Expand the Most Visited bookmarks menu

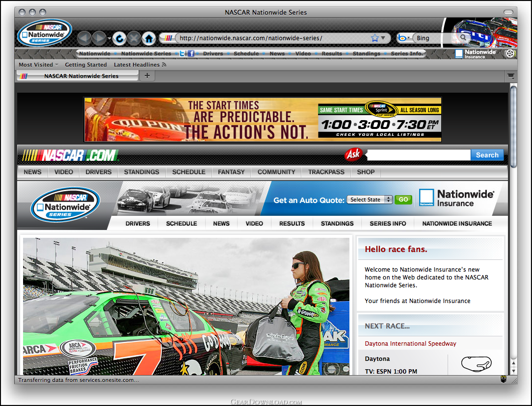(x=38, y=65)
